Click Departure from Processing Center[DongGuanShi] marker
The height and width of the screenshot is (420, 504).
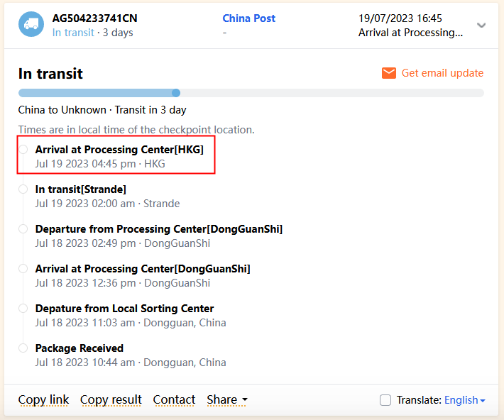click(23, 229)
